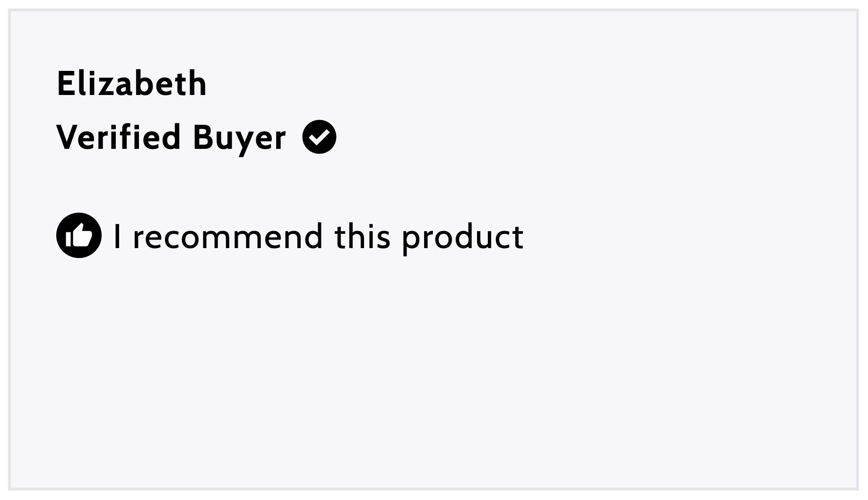Click the blank space right of verified badge
The image size is (868, 500).
tap(591, 137)
